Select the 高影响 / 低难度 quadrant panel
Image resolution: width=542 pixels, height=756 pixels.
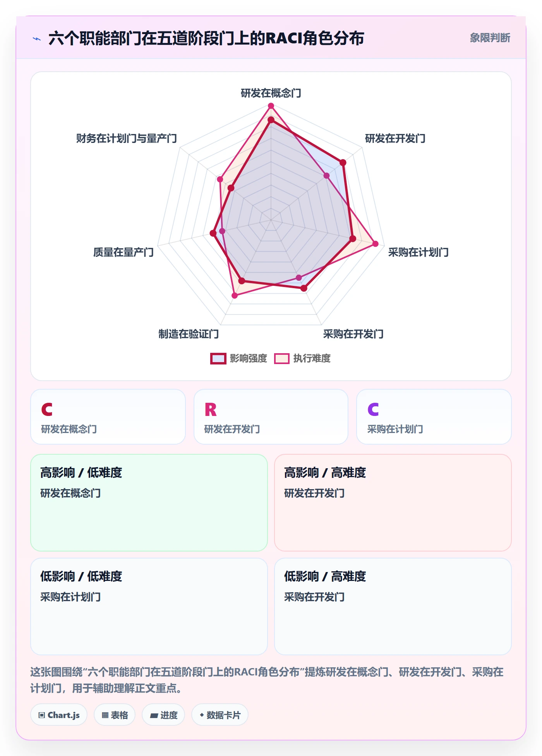[x=149, y=503]
